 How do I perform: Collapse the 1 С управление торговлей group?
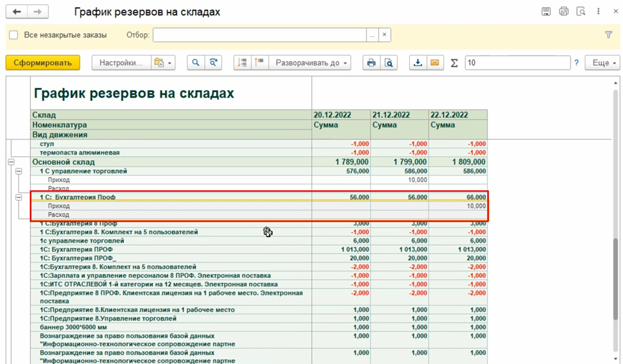coord(19,171)
